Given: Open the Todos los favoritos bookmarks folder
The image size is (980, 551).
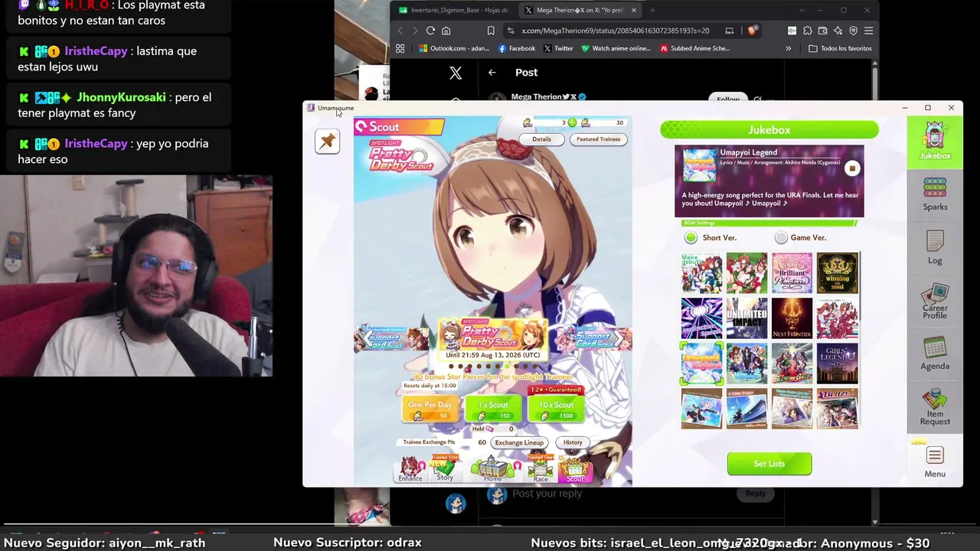Looking at the screenshot, I should (840, 48).
